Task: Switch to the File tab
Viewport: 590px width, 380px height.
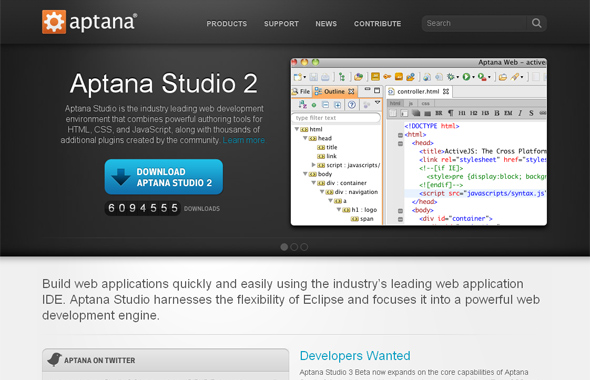Action: 301,91
